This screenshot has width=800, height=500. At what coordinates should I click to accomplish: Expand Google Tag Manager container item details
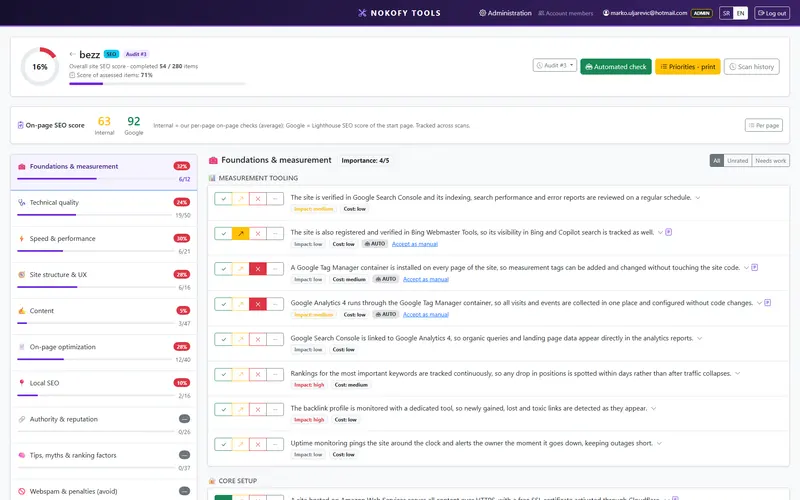click(x=746, y=268)
